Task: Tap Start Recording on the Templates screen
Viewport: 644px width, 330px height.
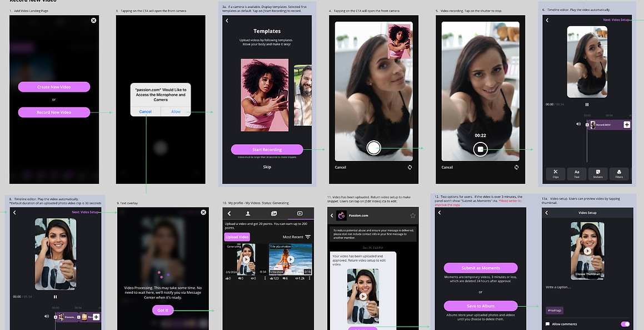Action: tap(267, 149)
